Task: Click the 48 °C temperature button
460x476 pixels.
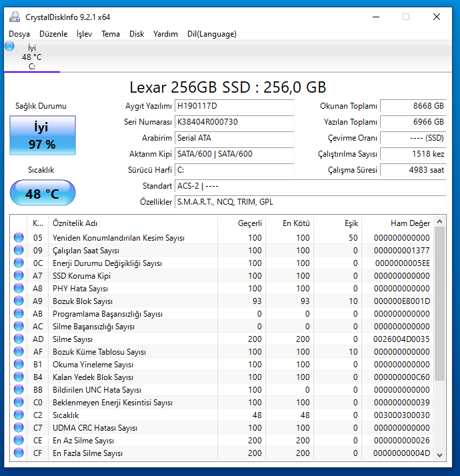Action: pos(43,194)
